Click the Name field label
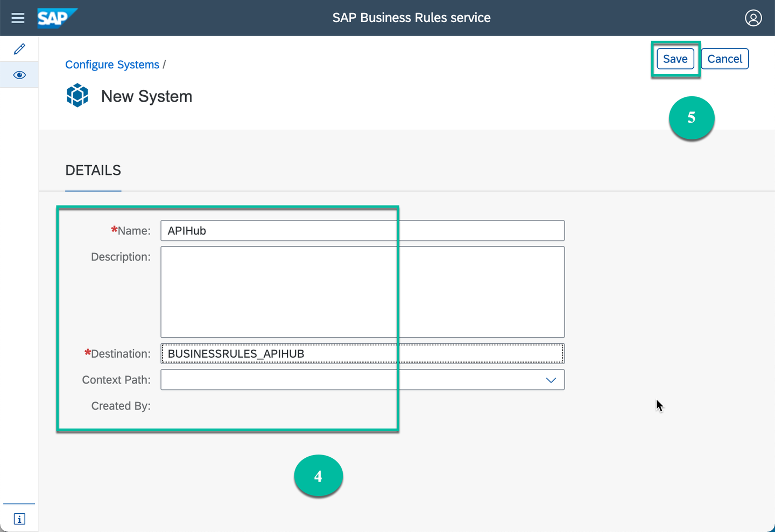 click(x=131, y=231)
